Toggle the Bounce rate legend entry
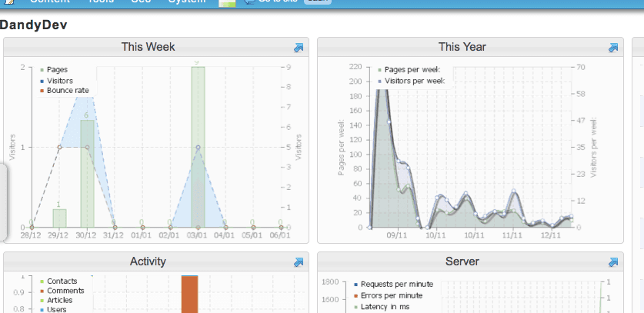 point(66,90)
